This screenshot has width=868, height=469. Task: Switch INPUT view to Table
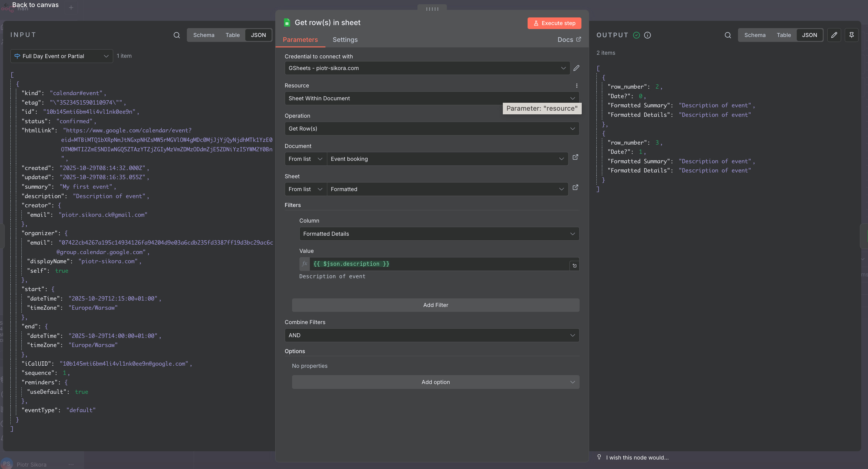click(232, 35)
